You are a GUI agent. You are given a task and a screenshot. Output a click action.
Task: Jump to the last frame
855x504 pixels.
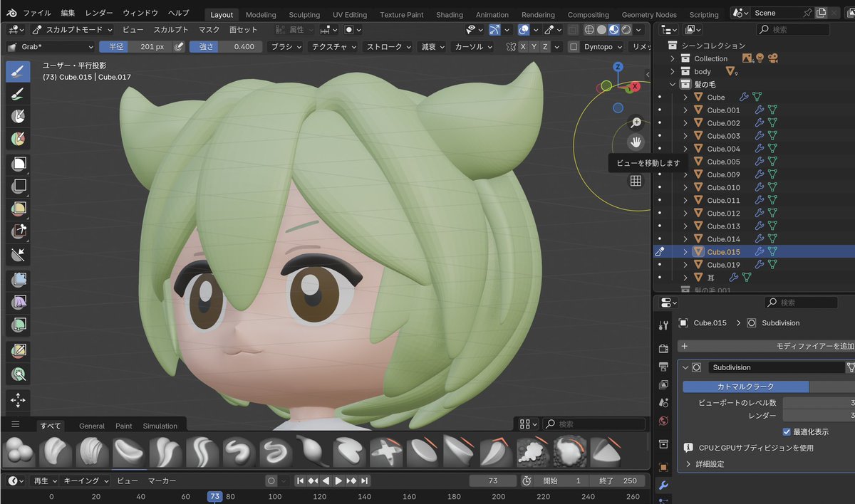pyautogui.click(x=365, y=481)
